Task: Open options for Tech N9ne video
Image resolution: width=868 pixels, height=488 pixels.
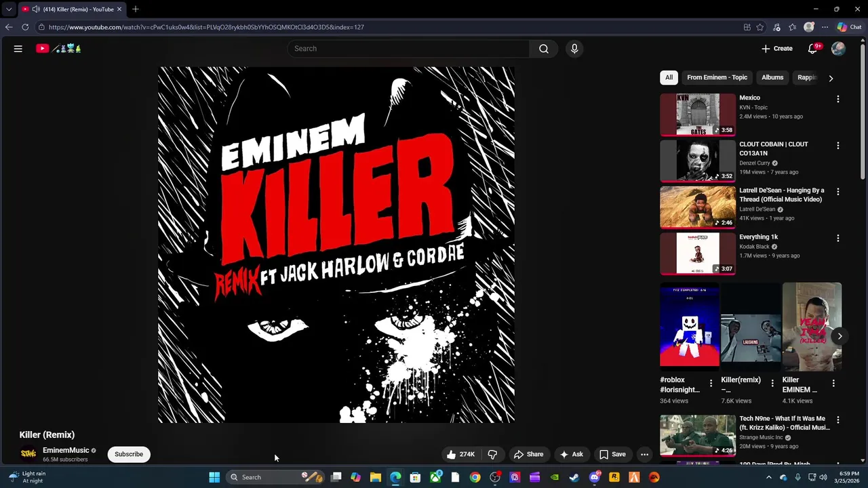Action: [837, 420]
